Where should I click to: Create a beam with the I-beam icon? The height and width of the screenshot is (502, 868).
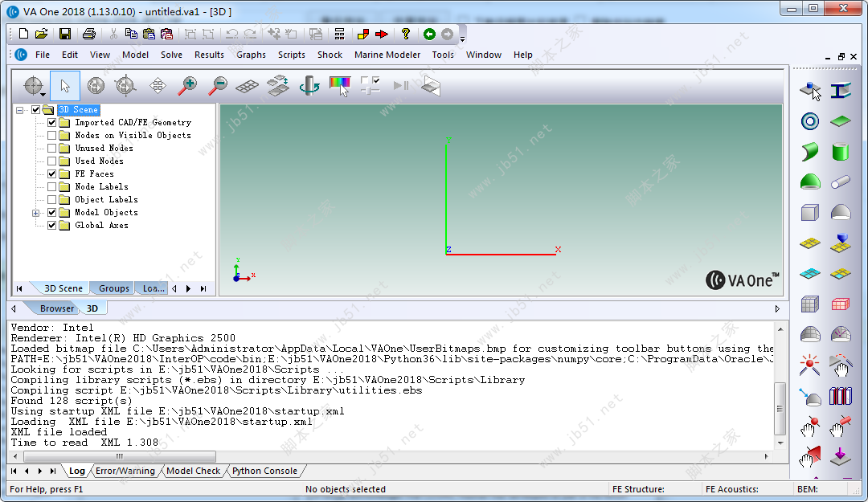(x=841, y=91)
